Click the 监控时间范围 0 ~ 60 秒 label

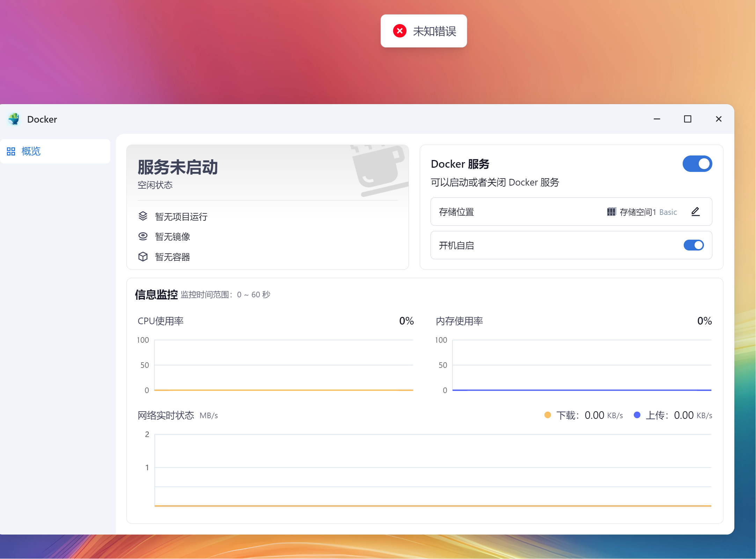(226, 295)
